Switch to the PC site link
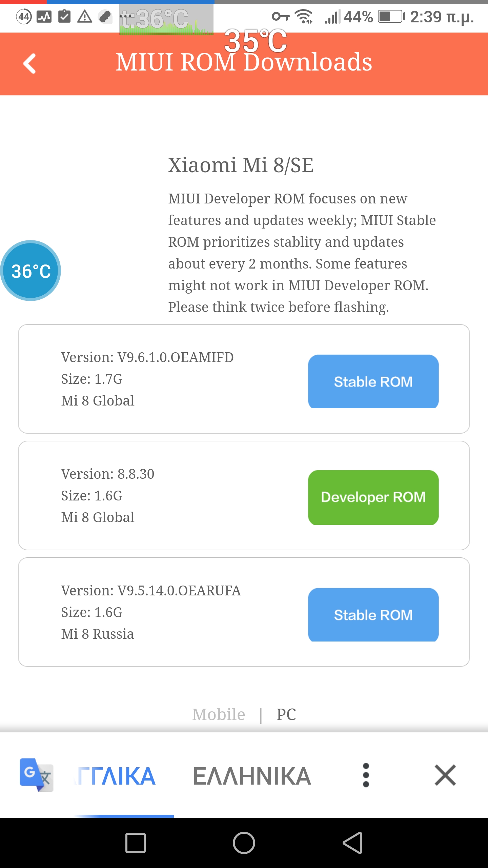The height and width of the screenshot is (868, 488). tap(286, 714)
